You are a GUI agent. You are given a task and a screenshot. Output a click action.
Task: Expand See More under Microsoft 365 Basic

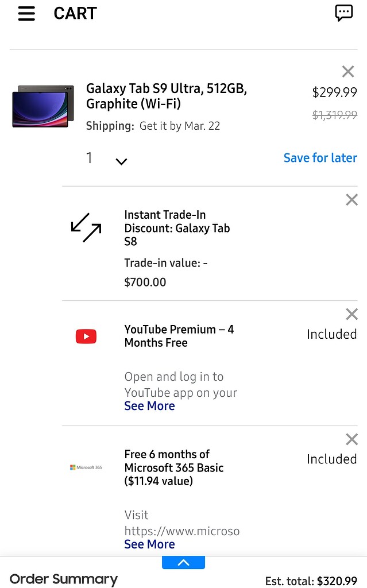[x=149, y=544]
